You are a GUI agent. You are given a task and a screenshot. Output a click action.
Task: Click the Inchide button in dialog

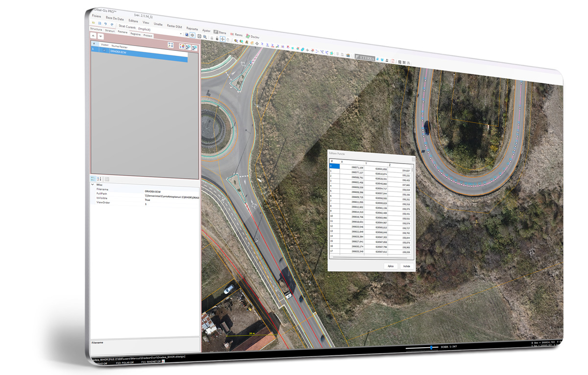click(x=406, y=266)
